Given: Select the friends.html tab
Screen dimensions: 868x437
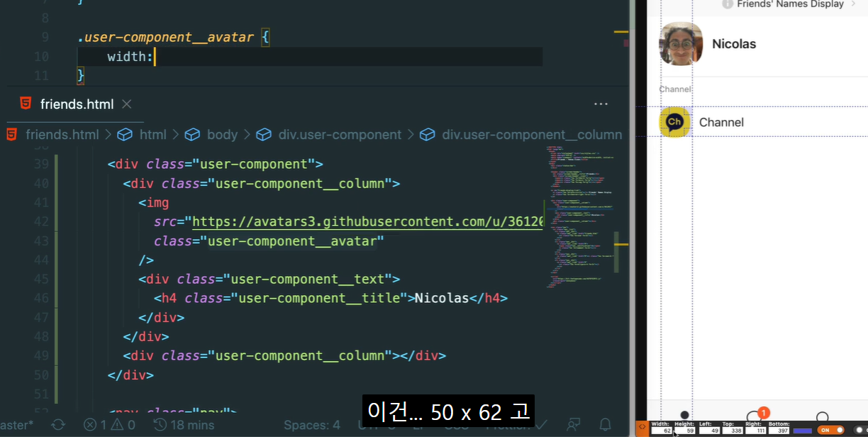Looking at the screenshot, I should pyautogui.click(x=77, y=104).
